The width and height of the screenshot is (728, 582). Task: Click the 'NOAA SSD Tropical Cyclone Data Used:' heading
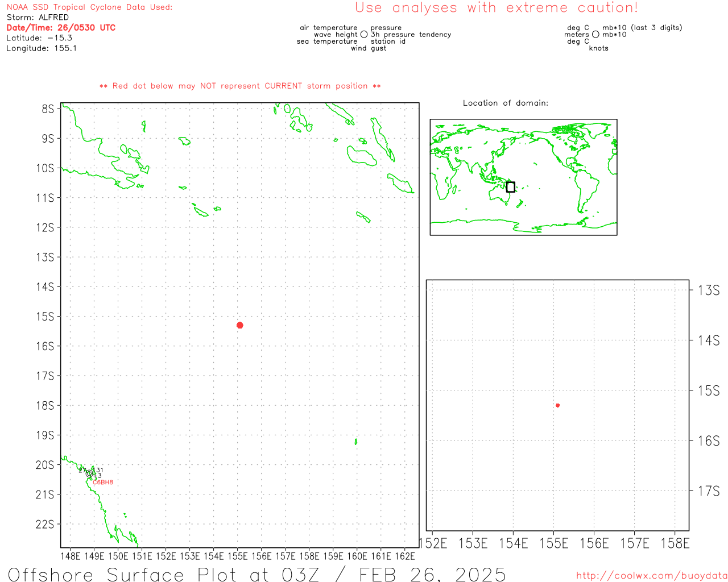pyautogui.click(x=89, y=7)
